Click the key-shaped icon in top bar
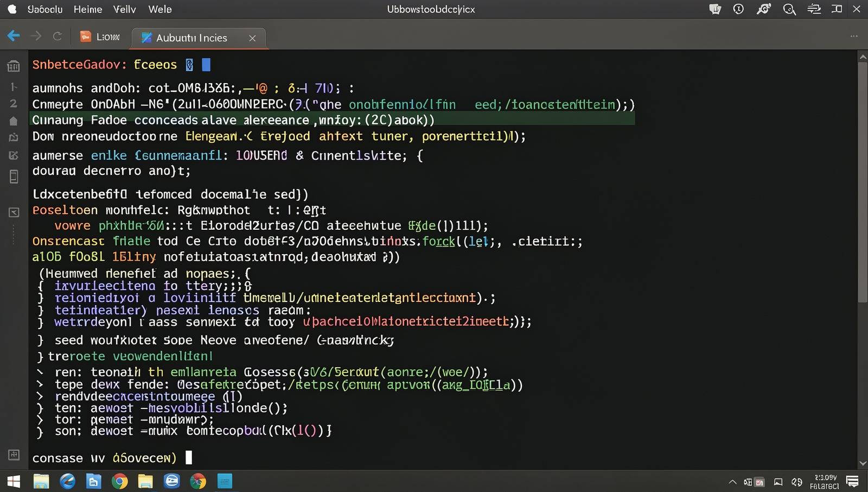Screen dimensions: 868x492 (x=764, y=9)
